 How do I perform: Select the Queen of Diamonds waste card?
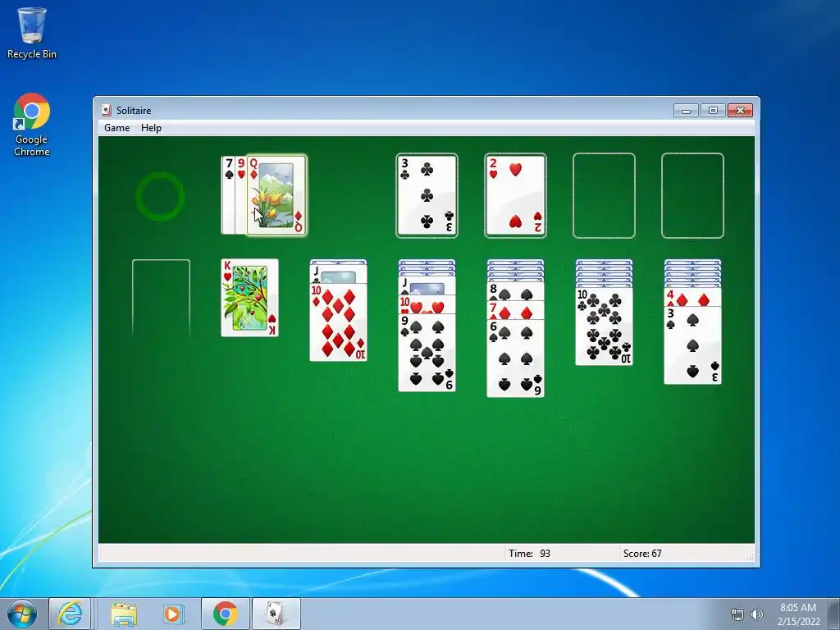click(x=276, y=195)
